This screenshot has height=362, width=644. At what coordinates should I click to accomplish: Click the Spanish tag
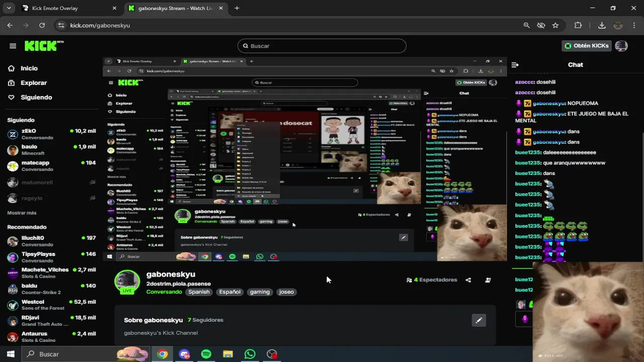coord(199,292)
